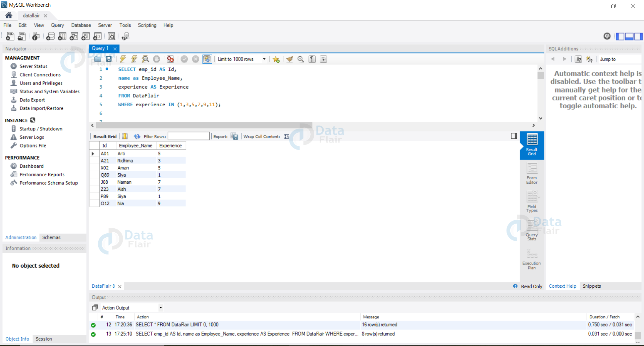Toggle wrap cell content
Image resolution: width=644 pixels, height=346 pixels.
[x=286, y=136]
